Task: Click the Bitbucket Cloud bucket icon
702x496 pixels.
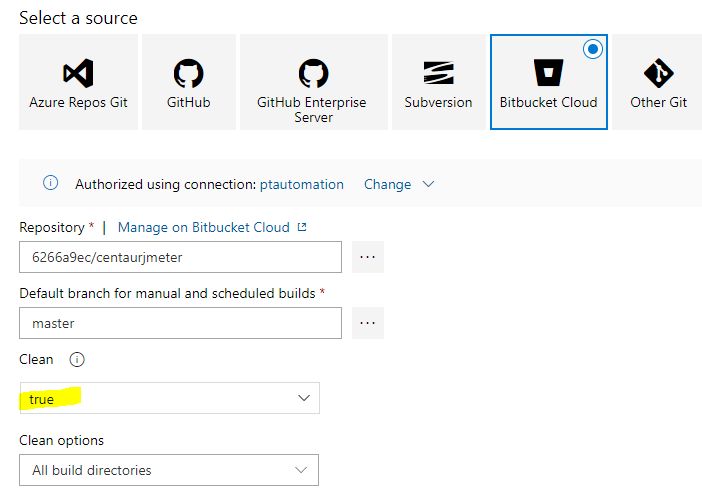Action: [547, 73]
